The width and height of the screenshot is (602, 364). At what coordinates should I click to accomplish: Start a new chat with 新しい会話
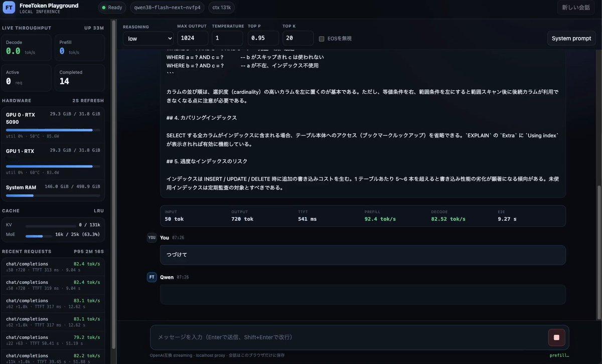coord(576,8)
